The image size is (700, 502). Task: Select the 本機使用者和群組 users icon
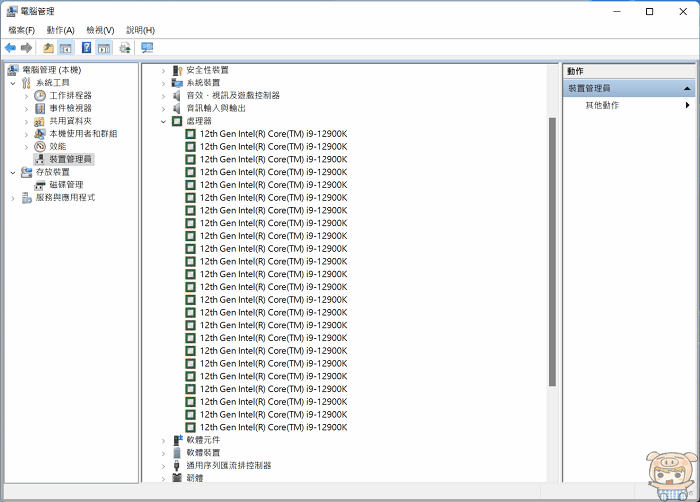point(40,134)
